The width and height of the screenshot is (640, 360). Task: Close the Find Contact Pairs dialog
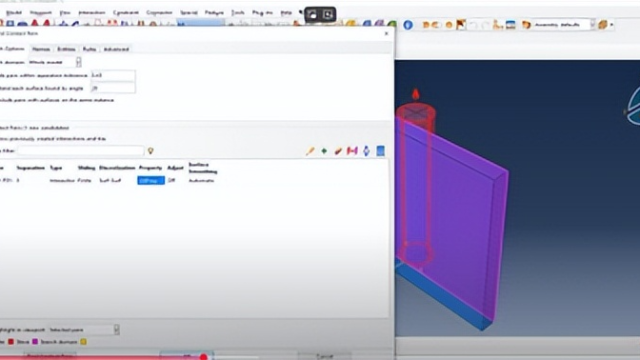(387, 33)
